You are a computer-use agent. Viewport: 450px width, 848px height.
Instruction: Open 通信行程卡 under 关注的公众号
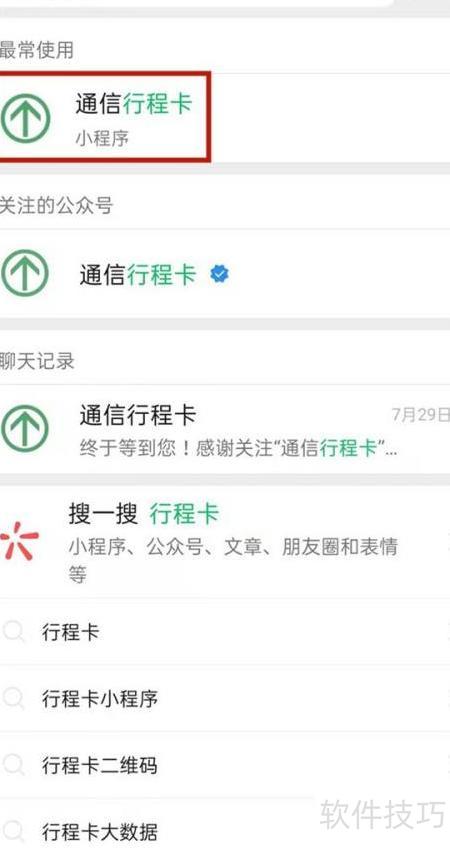point(225,274)
